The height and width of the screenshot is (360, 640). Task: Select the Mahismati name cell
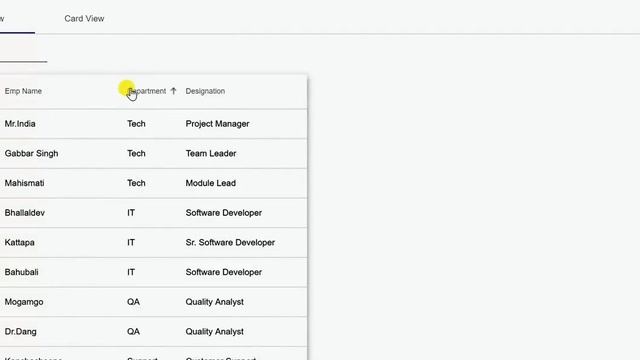(24, 183)
